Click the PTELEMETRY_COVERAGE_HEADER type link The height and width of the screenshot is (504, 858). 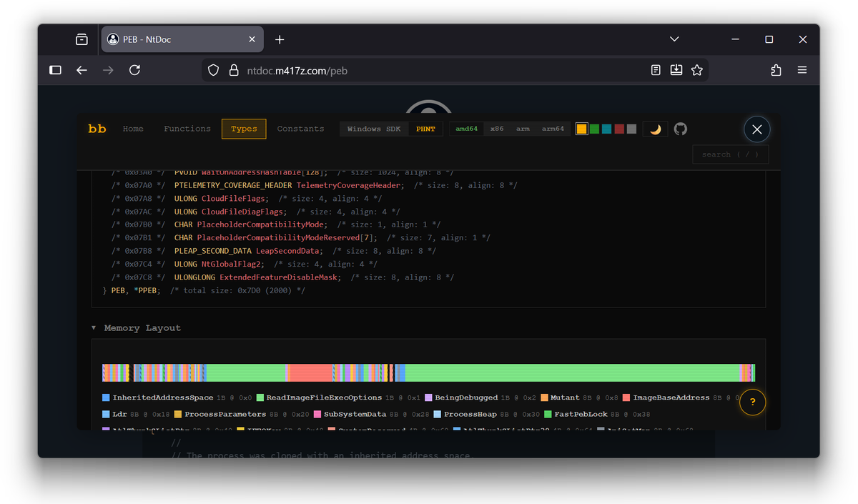tap(233, 185)
